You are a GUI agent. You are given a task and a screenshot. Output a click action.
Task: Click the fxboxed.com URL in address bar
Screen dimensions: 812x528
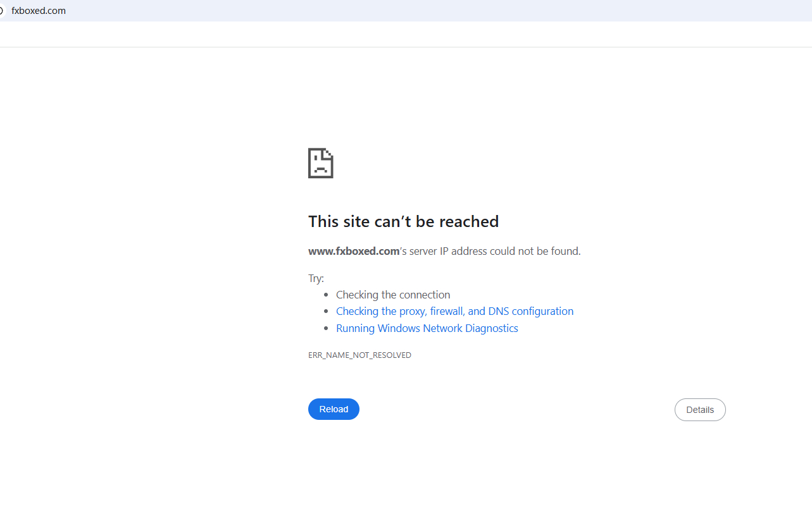39,11
